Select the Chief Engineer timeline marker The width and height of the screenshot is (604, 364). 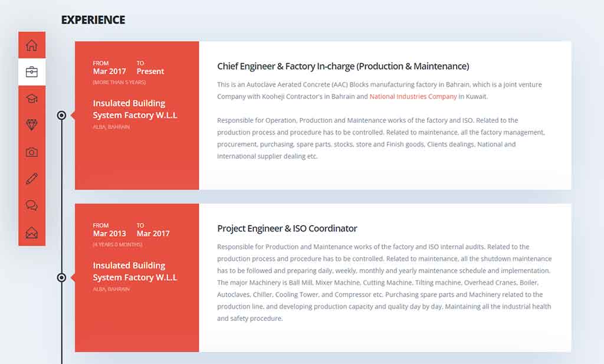[x=61, y=115]
